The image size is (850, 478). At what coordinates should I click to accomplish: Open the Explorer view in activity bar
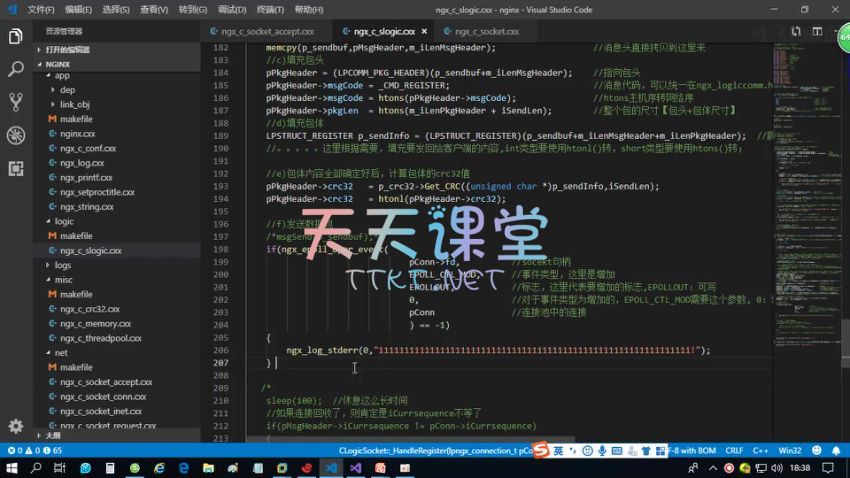(x=15, y=37)
